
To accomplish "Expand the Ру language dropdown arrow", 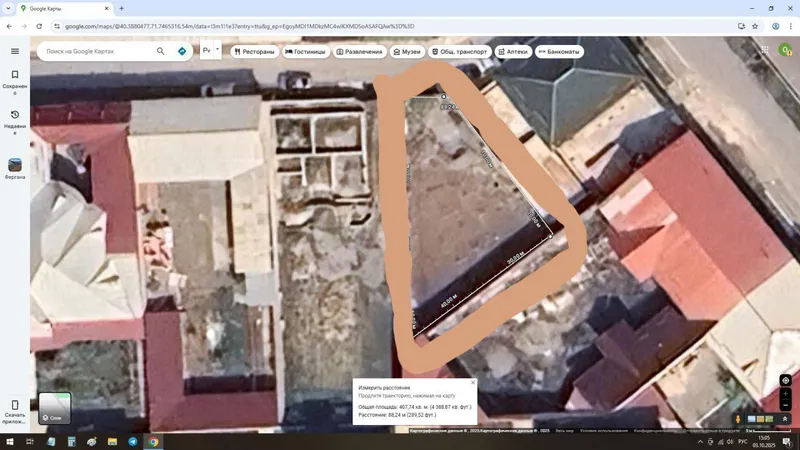I will (x=217, y=49).
